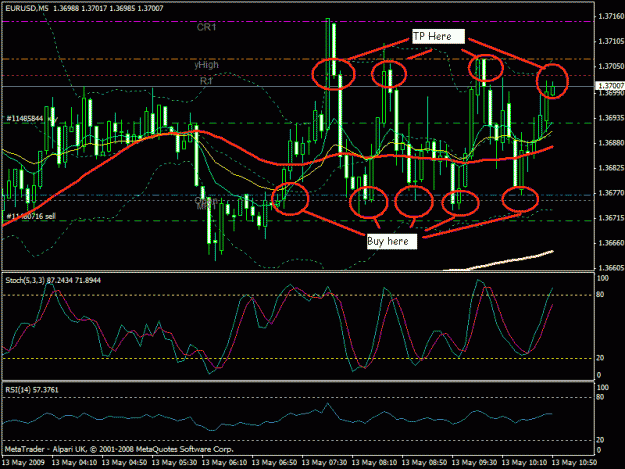Click price axis value 1.36825
The height and width of the screenshot is (469, 625).
[611, 168]
